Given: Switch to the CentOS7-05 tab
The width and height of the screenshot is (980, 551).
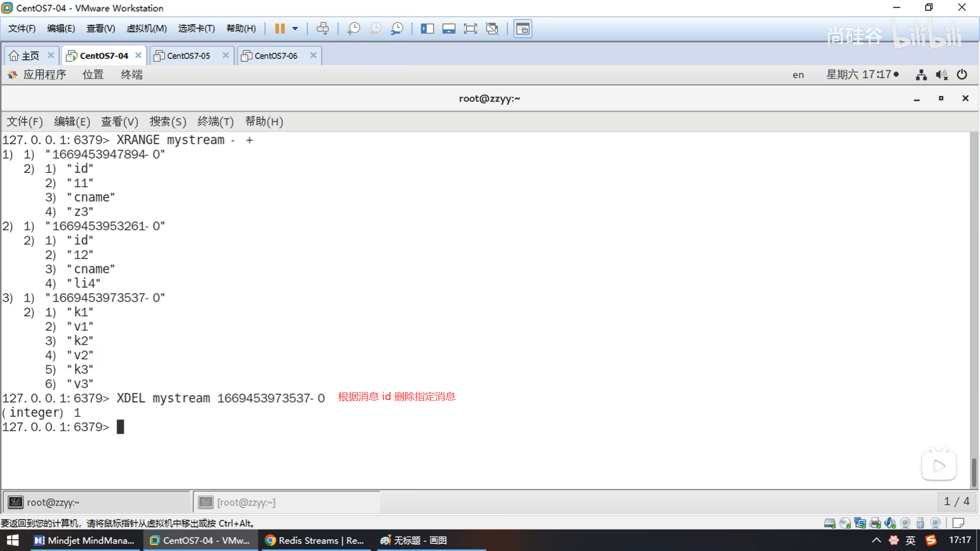Looking at the screenshot, I should tap(188, 56).
